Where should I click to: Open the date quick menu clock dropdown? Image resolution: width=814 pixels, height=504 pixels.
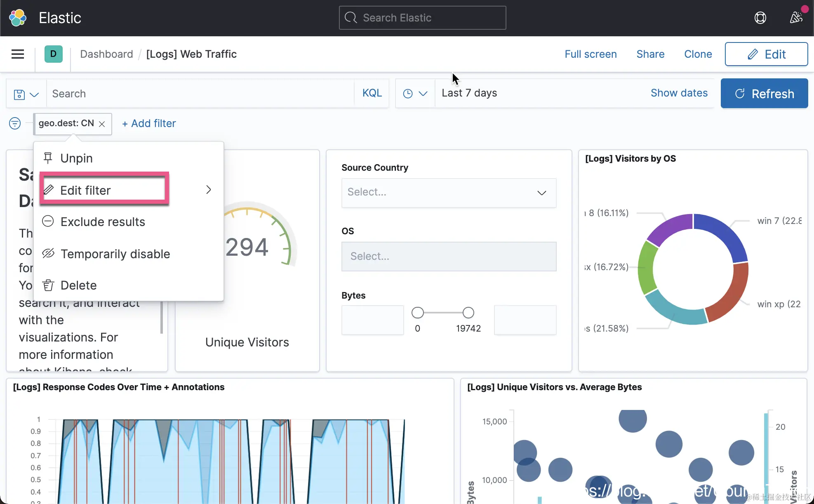click(414, 94)
